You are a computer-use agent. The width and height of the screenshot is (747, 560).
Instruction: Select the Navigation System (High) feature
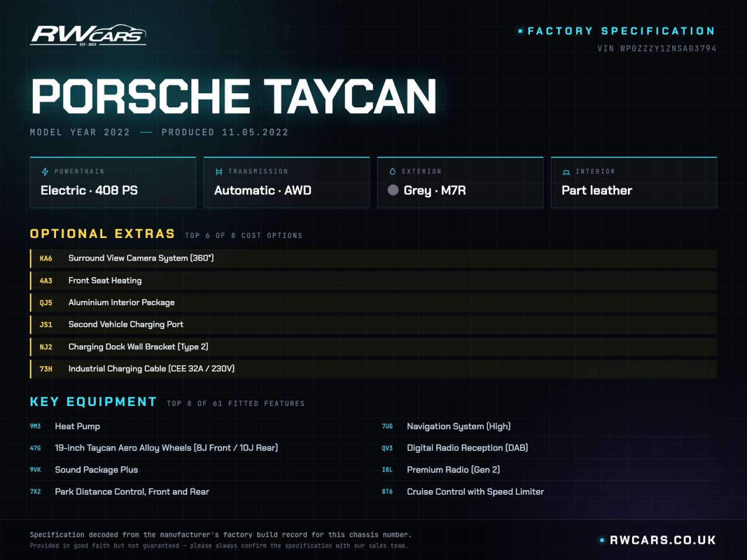coord(549,426)
